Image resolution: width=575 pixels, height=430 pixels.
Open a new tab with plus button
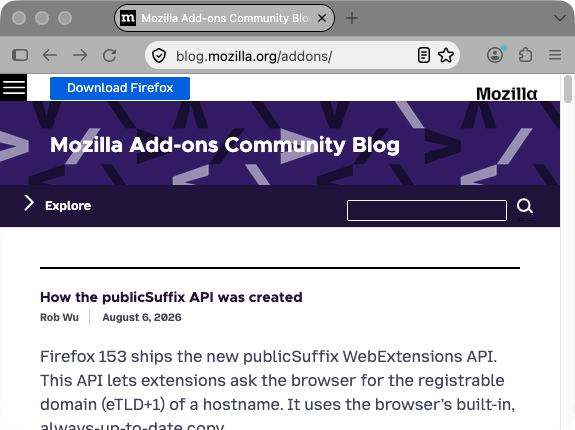click(x=352, y=18)
